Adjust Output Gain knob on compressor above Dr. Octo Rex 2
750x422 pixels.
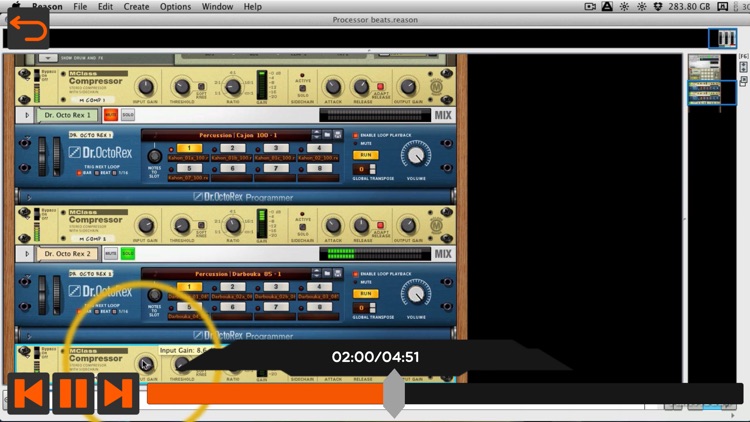pyautogui.click(x=408, y=226)
